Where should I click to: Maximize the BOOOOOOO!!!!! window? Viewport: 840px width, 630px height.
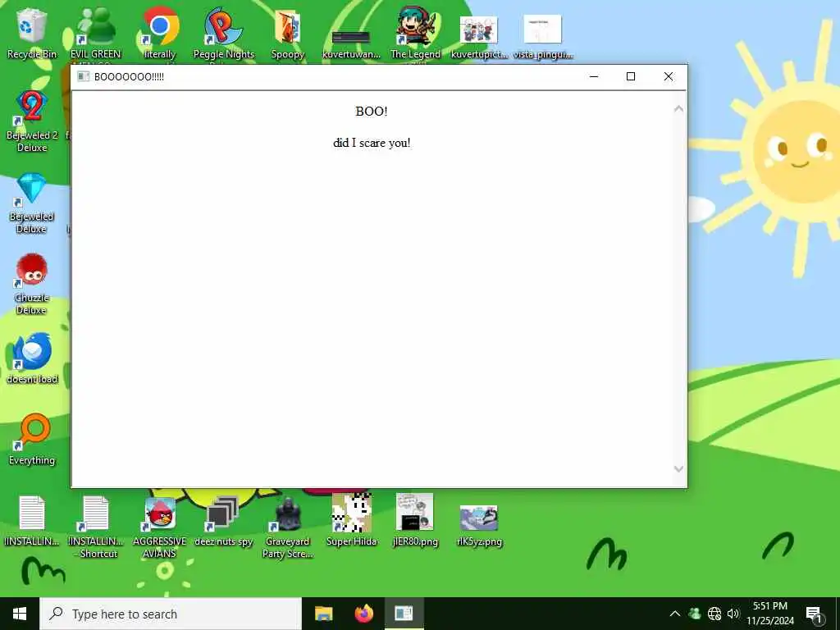(x=631, y=76)
